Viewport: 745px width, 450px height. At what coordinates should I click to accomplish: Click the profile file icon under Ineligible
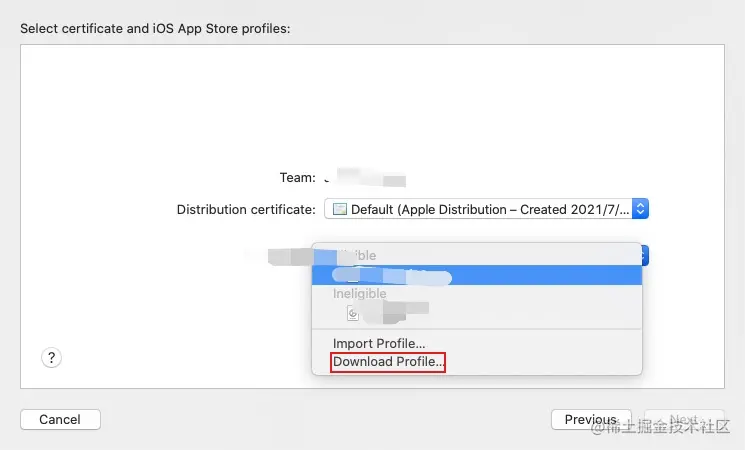coord(353,313)
